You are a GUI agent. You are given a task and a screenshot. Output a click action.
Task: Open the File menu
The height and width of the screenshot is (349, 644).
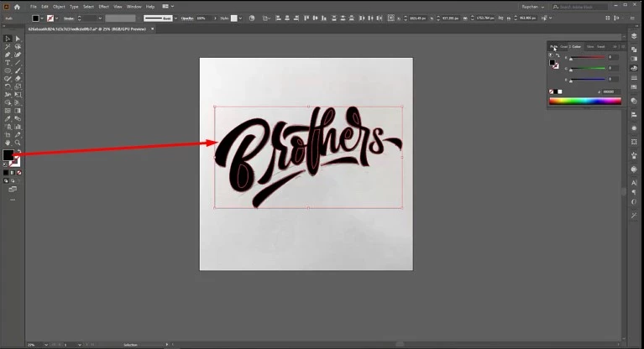pyautogui.click(x=34, y=7)
